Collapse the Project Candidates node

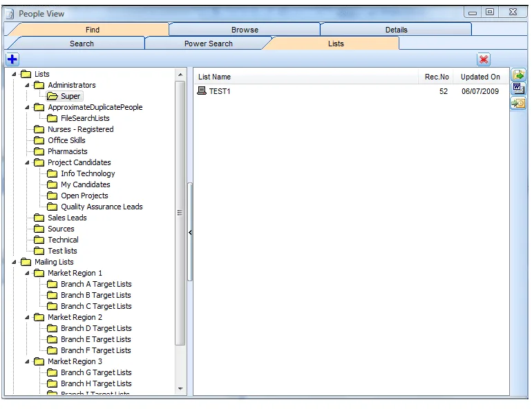27,162
